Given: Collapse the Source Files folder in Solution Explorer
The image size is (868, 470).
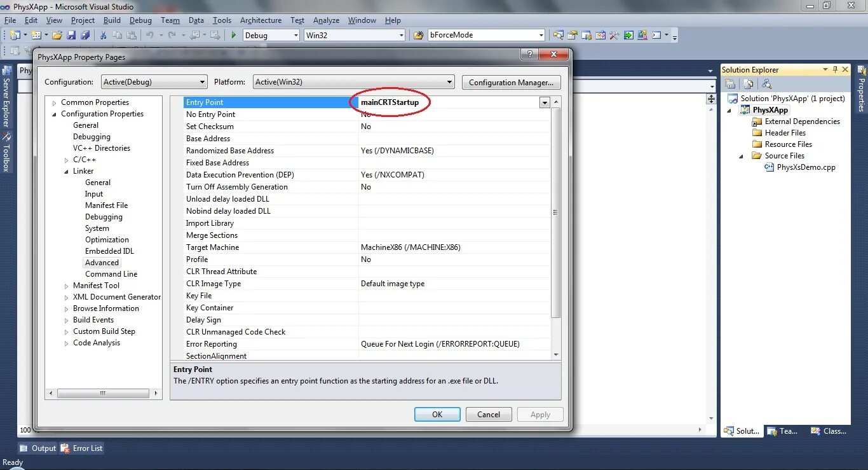Looking at the screenshot, I should coord(742,156).
